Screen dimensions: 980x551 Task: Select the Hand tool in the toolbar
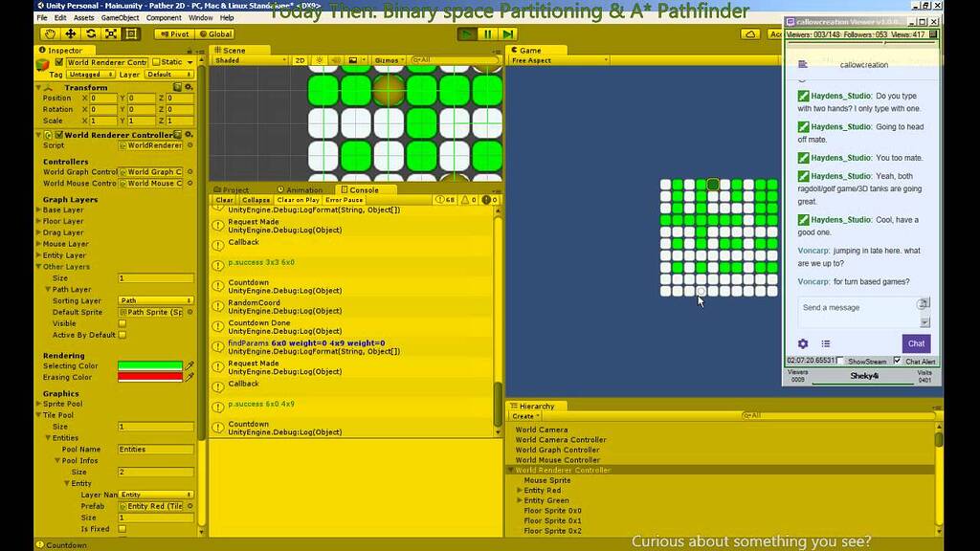coord(50,33)
